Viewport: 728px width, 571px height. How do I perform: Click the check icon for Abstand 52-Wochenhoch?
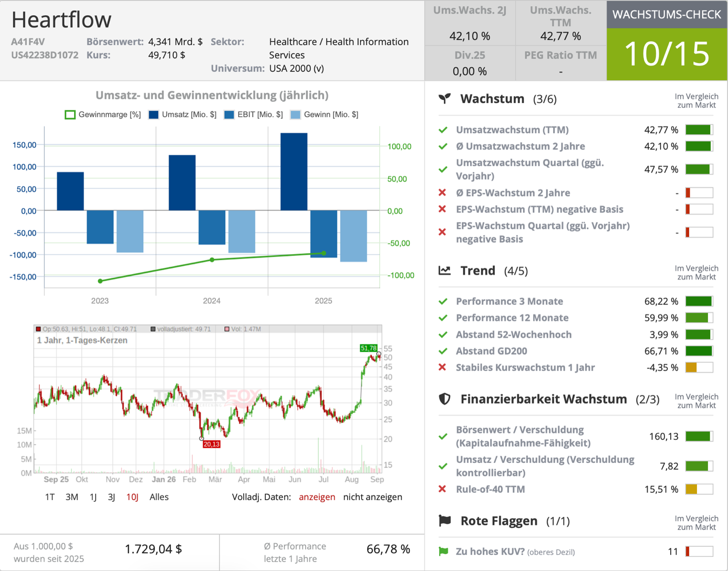pyautogui.click(x=443, y=334)
